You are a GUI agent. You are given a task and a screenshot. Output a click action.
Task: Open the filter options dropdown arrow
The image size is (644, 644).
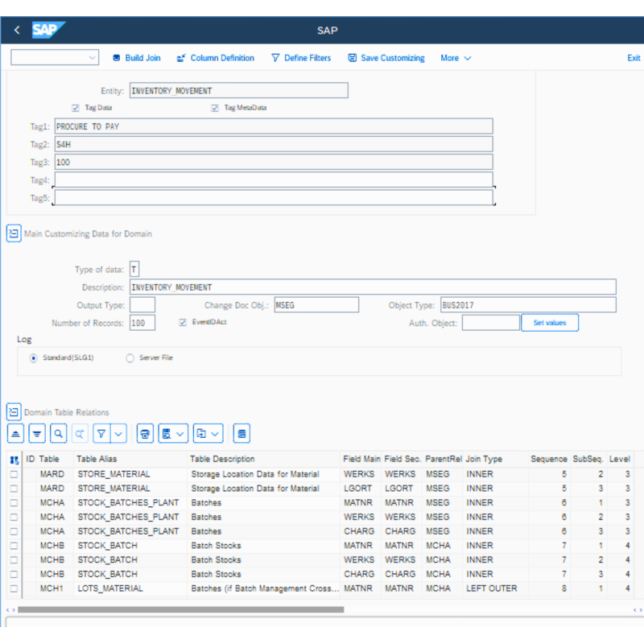[119, 434]
